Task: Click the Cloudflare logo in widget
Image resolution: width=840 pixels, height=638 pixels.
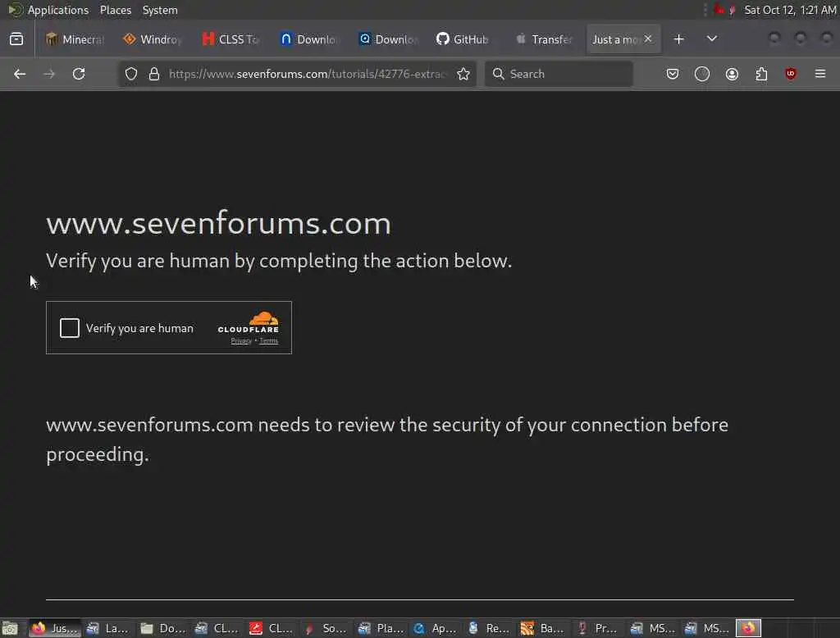Action: pos(249,322)
